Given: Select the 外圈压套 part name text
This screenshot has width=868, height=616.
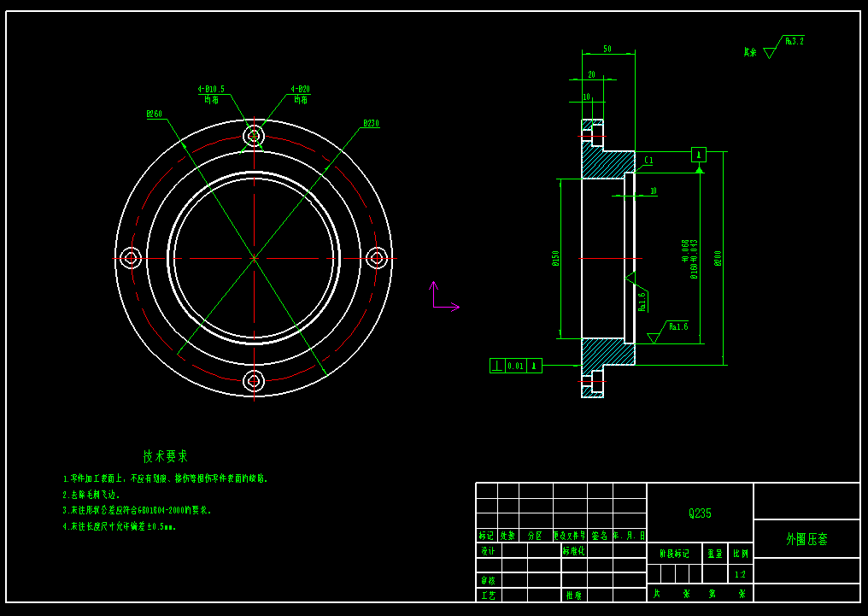Looking at the screenshot, I should [806, 539].
